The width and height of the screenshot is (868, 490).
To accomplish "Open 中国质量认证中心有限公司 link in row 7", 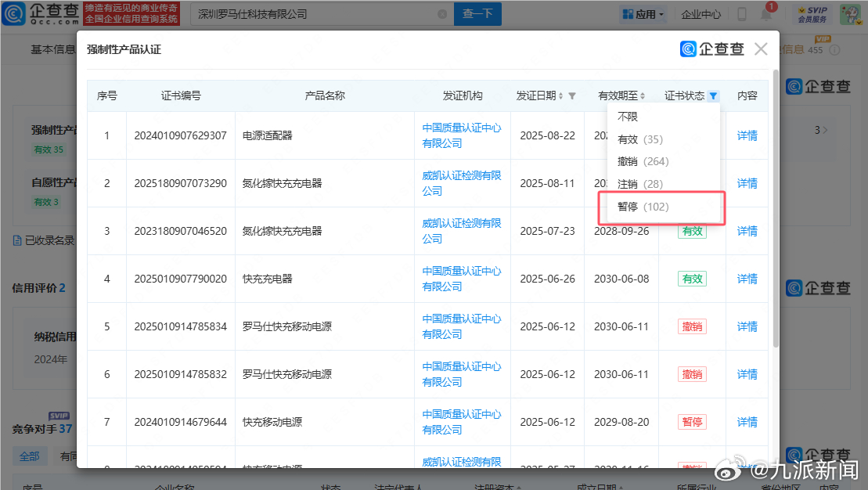I will (x=462, y=422).
